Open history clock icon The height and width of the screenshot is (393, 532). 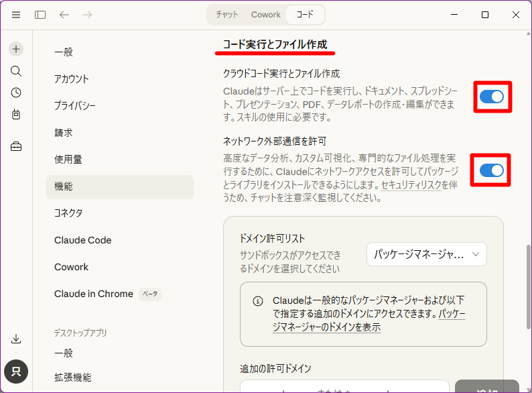pyautogui.click(x=16, y=93)
